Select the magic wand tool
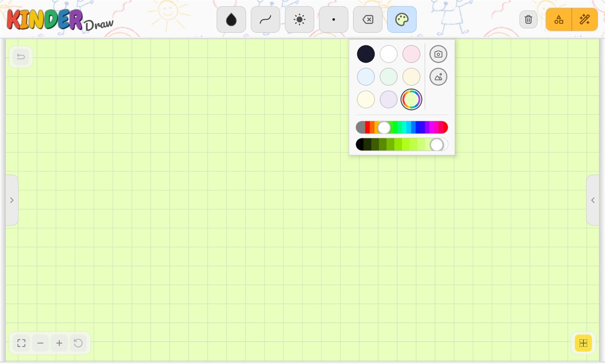The height and width of the screenshot is (364, 605). coord(585,19)
